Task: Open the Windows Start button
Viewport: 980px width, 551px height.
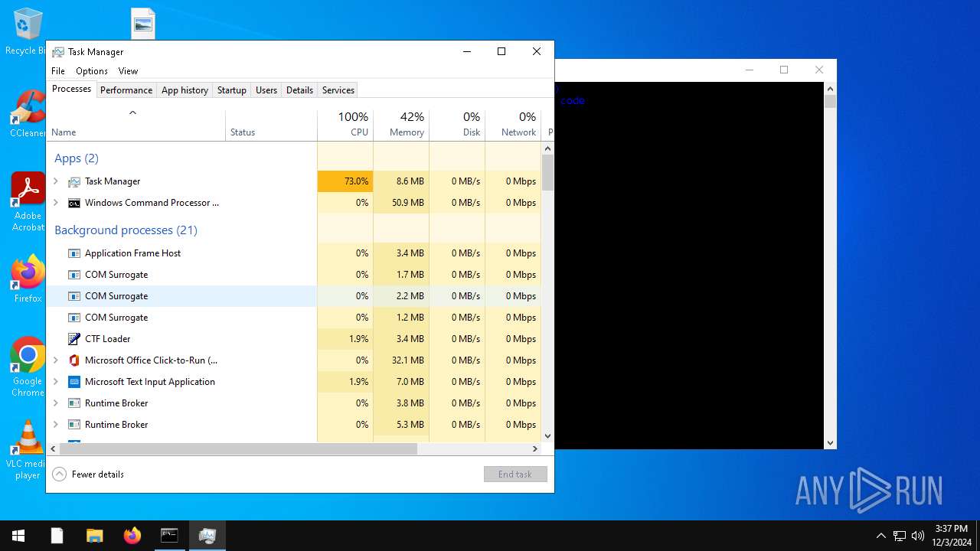Action: [18, 536]
